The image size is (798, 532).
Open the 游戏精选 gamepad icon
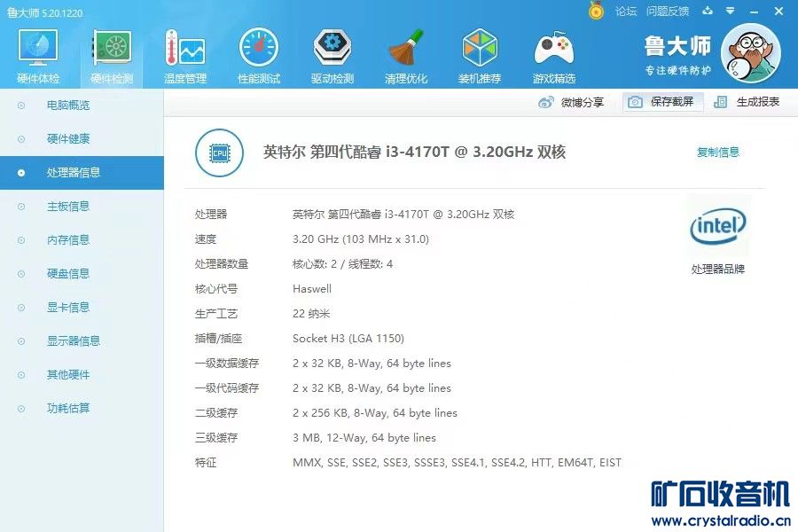553,56
